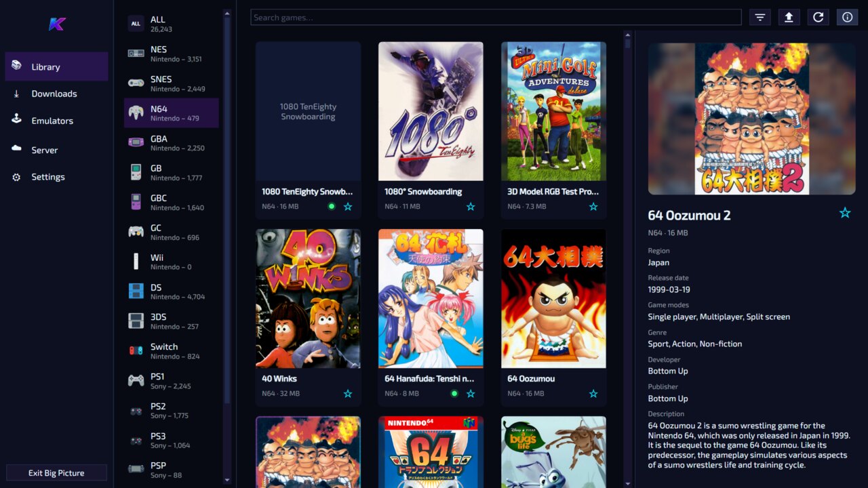Screen dimensions: 868x488
Task: Open 1080 TenEighty Snowboarding placeholder cover
Action: pos(308,111)
